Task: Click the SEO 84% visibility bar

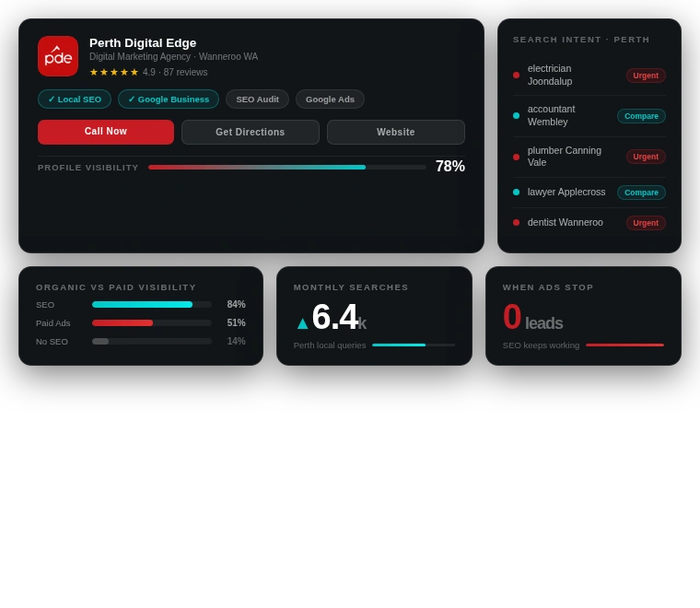Action: [152, 305]
